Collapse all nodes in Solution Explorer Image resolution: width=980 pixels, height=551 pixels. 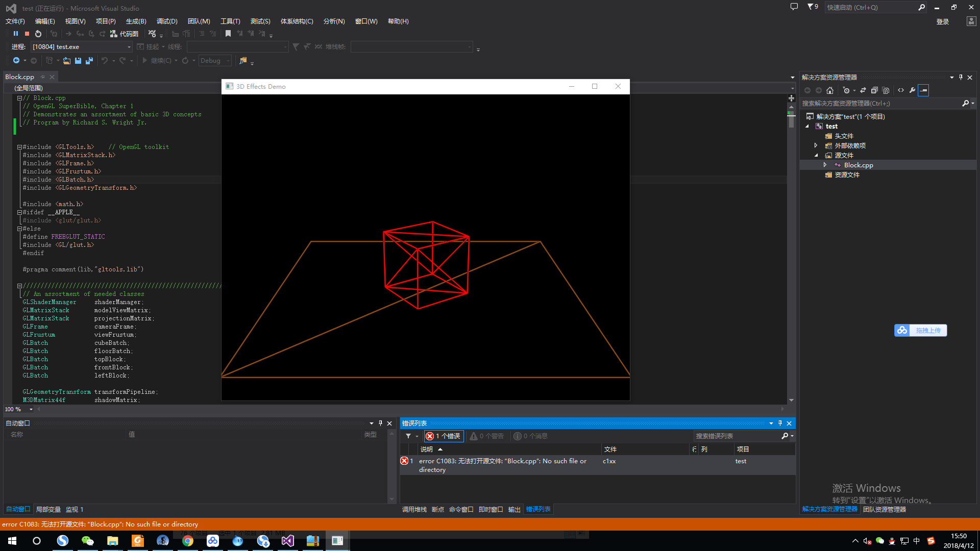874,90
